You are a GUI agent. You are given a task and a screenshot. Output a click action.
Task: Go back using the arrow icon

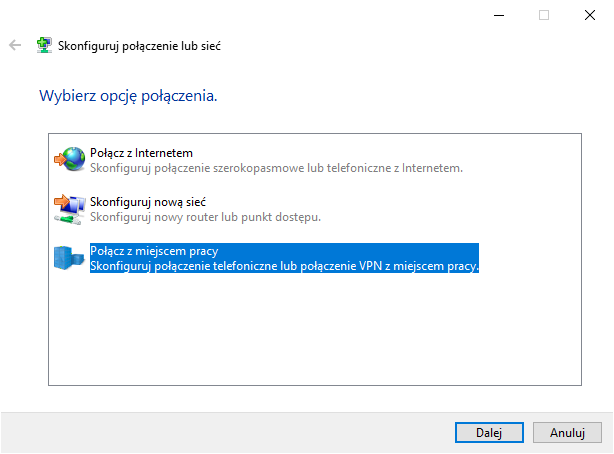[x=15, y=45]
